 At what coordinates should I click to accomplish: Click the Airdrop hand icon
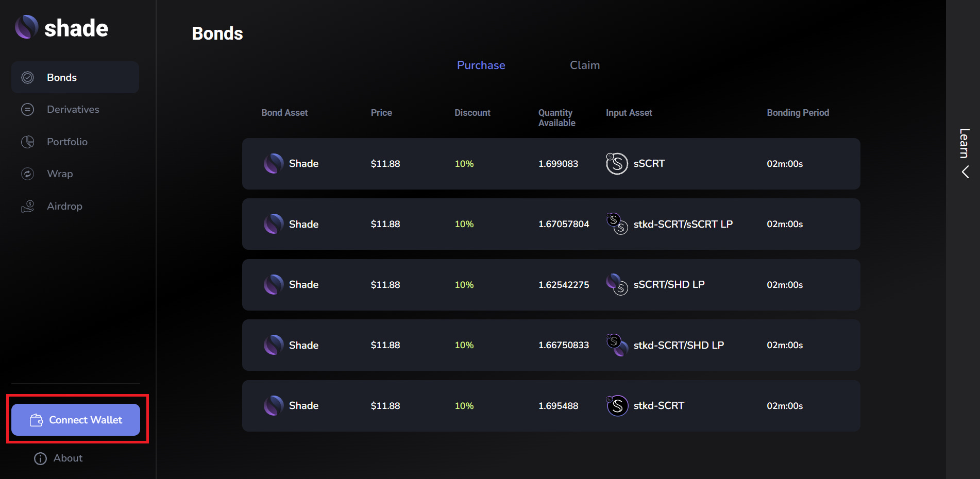(27, 207)
